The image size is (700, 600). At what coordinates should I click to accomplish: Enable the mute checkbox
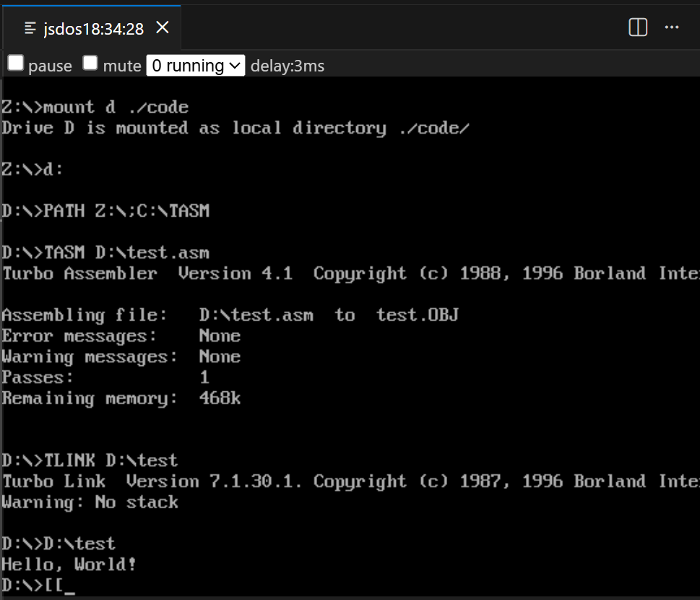(x=90, y=63)
